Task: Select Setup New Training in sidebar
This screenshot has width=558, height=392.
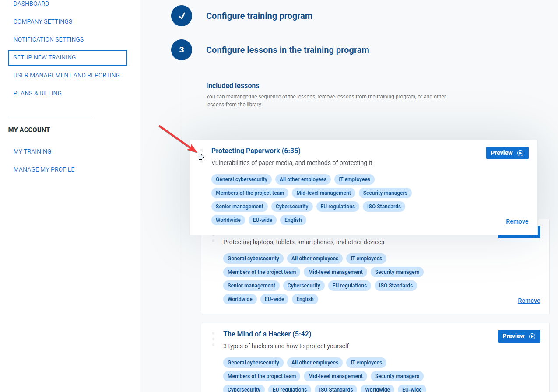Action: [x=45, y=57]
